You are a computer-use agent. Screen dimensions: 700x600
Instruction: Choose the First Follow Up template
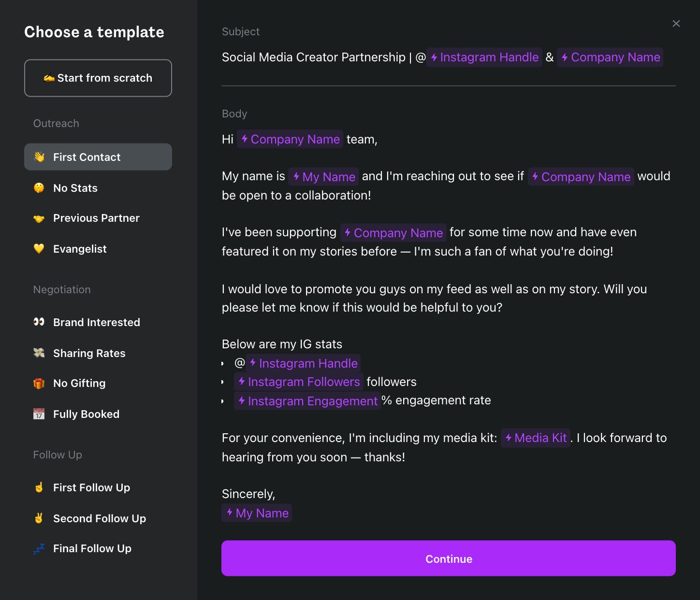(x=91, y=487)
